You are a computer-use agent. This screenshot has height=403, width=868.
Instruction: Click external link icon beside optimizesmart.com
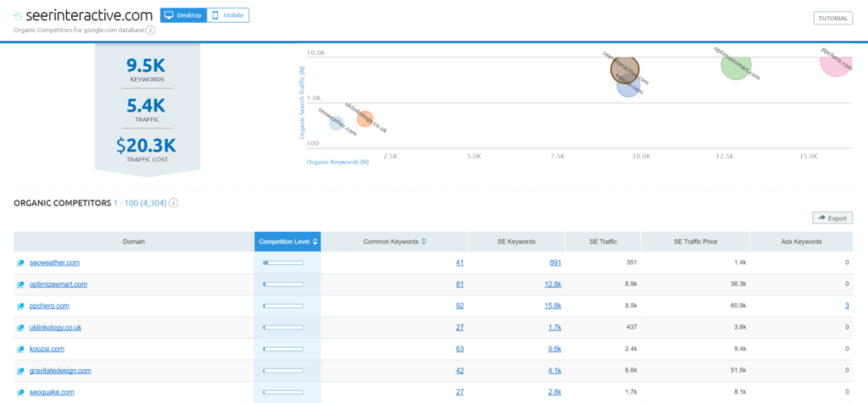click(x=21, y=284)
